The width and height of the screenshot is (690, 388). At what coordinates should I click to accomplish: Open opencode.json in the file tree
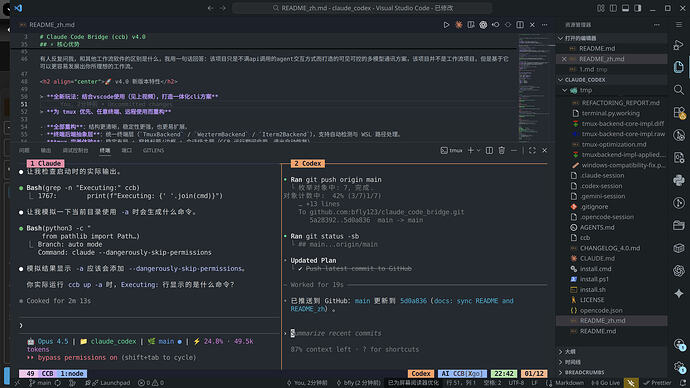601,311
